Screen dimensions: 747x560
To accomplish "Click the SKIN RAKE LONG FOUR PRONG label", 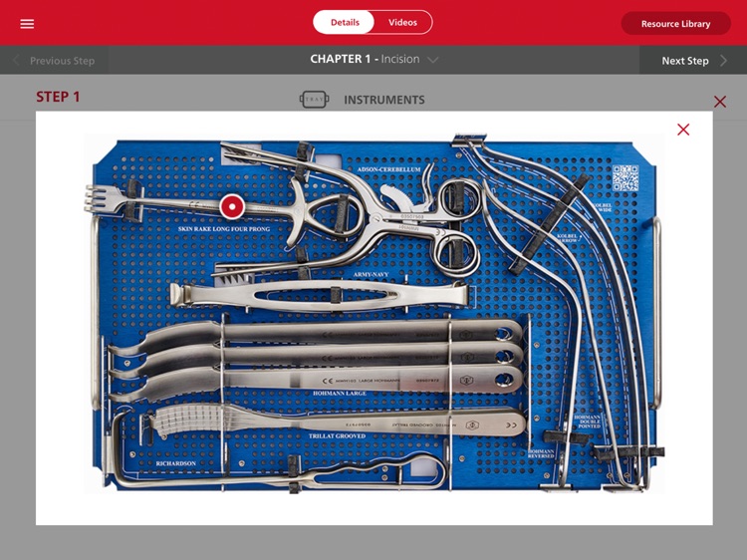I will coord(224,229).
